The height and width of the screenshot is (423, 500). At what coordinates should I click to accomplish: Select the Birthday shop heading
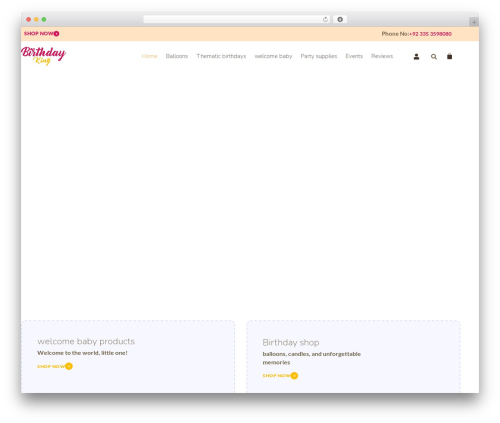pyautogui.click(x=291, y=343)
